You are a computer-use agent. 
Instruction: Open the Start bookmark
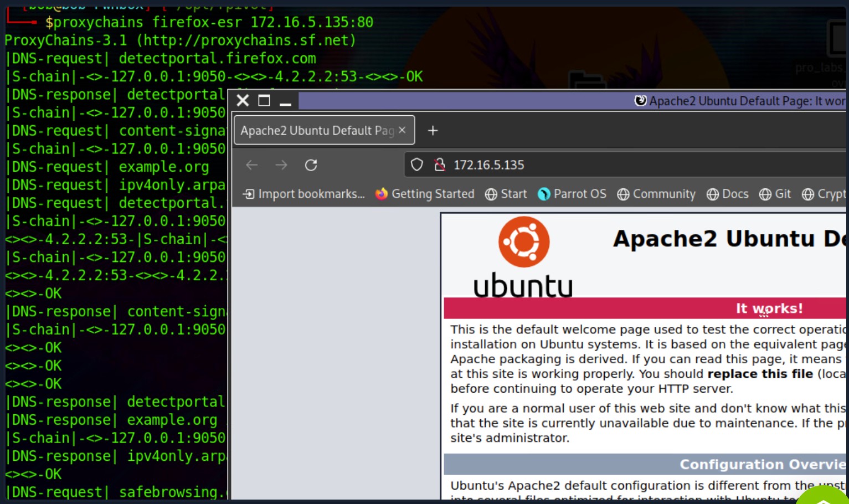pyautogui.click(x=506, y=194)
